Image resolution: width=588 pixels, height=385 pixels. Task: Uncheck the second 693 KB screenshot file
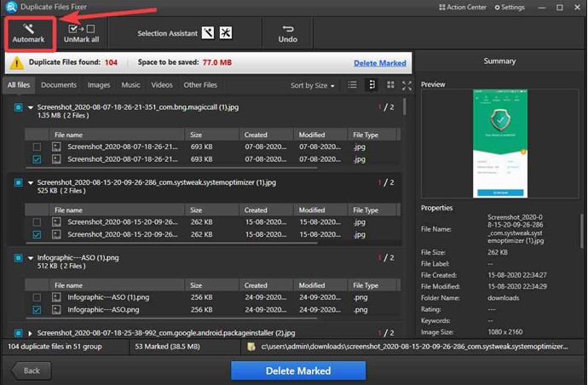click(37, 159)
